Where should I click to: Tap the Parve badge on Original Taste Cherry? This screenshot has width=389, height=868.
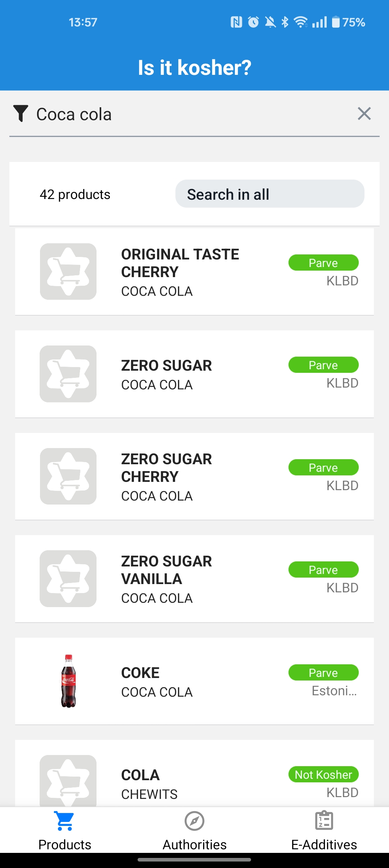pos(323,263)
